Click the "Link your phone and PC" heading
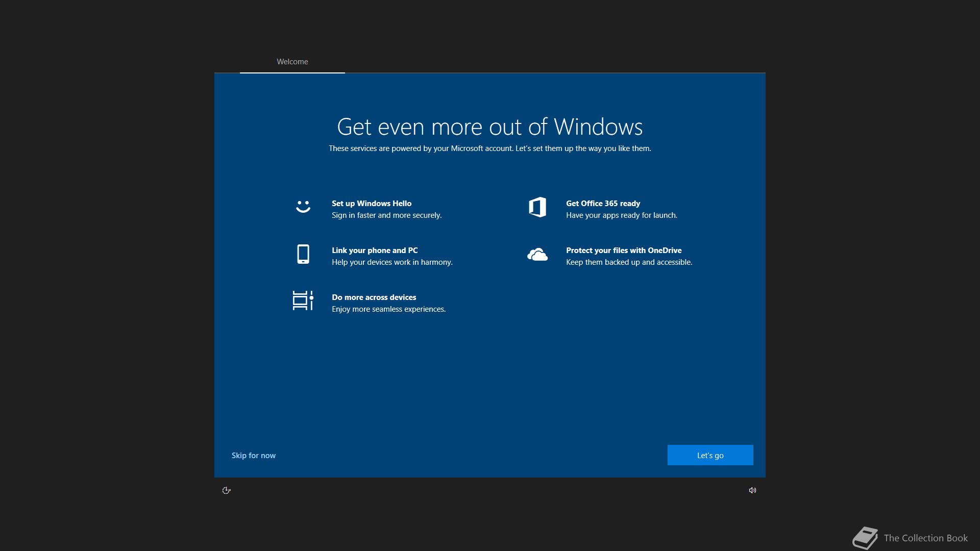The width and height of the screenshot is (980, 551). coord(375,251)
